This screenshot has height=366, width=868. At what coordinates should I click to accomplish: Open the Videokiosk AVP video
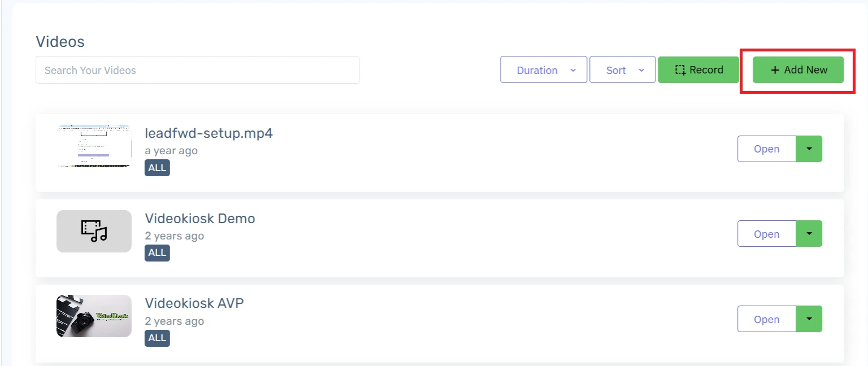(766, 319)
